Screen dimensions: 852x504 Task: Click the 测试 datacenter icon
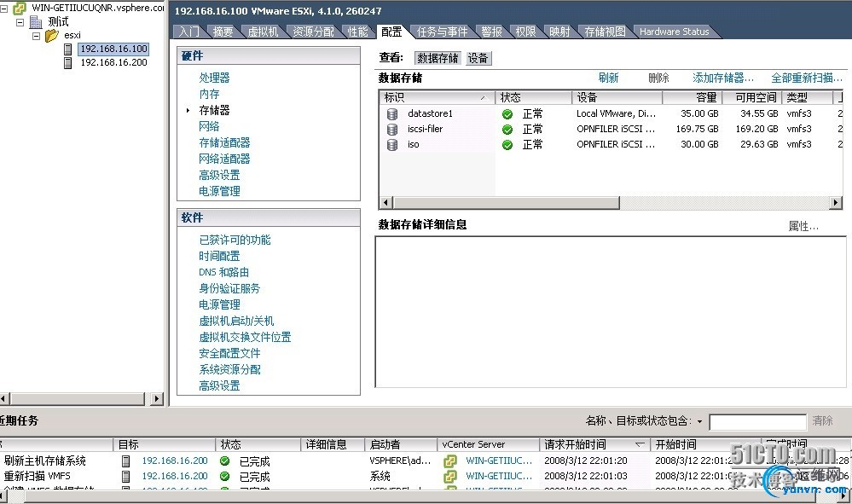point(36,21)
